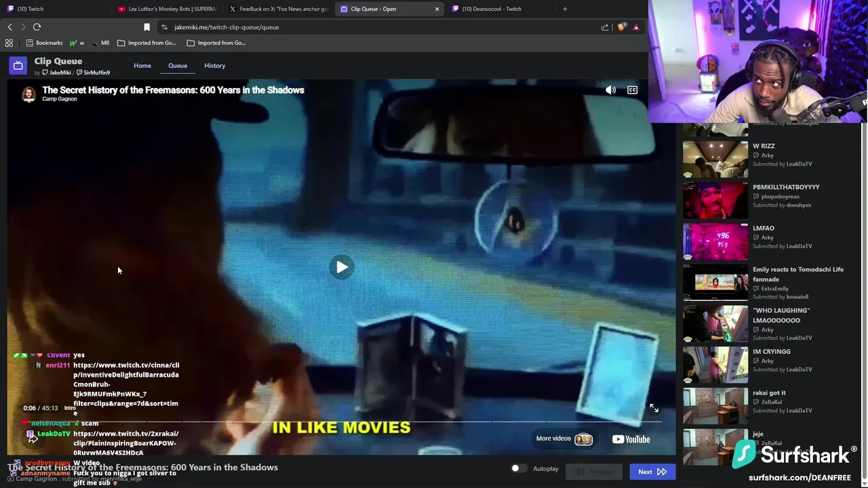Screen dimensions: 868x488
Task: Click the Brave Rewards triangle icon
Action: [636, 27]
